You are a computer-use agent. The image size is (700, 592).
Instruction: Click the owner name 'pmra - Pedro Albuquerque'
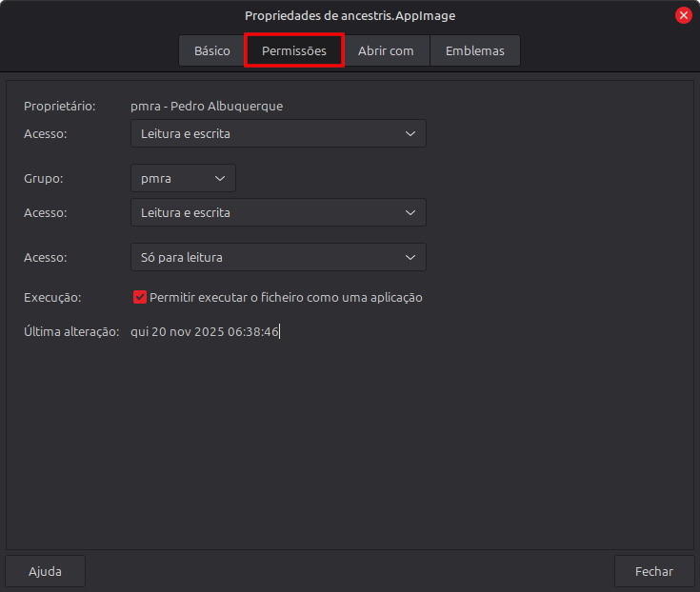point(207,107)
